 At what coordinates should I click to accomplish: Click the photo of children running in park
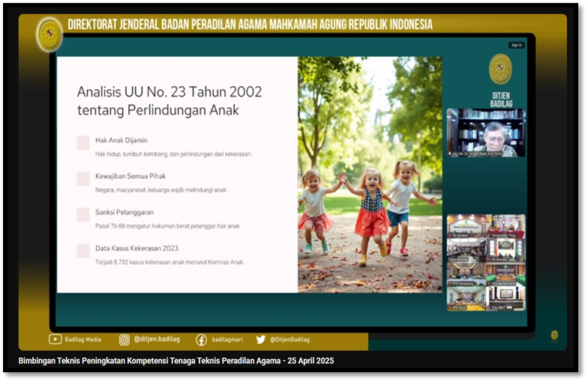[x=370, y=174]
